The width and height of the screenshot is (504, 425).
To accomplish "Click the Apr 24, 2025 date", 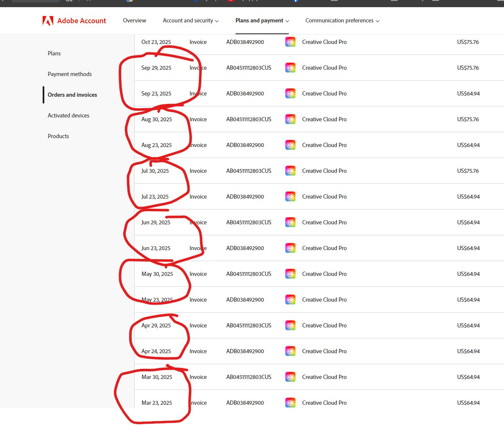I will click(156, 351).
